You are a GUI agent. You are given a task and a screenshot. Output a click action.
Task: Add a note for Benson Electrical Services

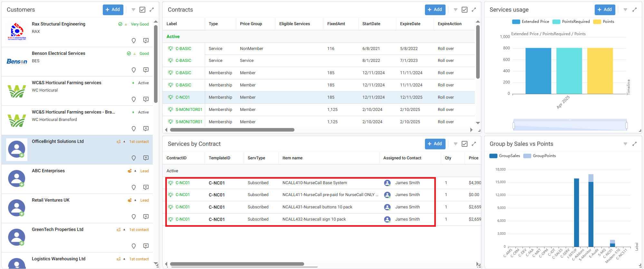(146, 70)
